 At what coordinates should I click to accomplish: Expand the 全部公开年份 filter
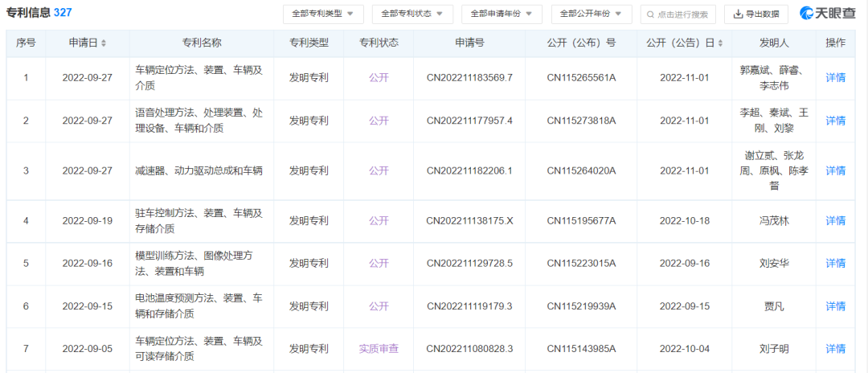coord(591,14)
